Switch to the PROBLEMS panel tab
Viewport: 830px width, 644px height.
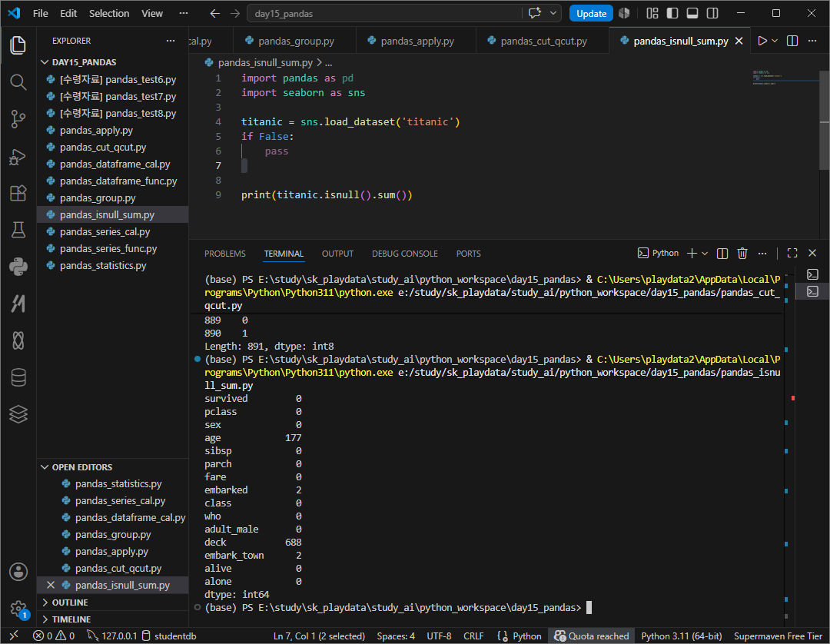click(x=225, y=254)
